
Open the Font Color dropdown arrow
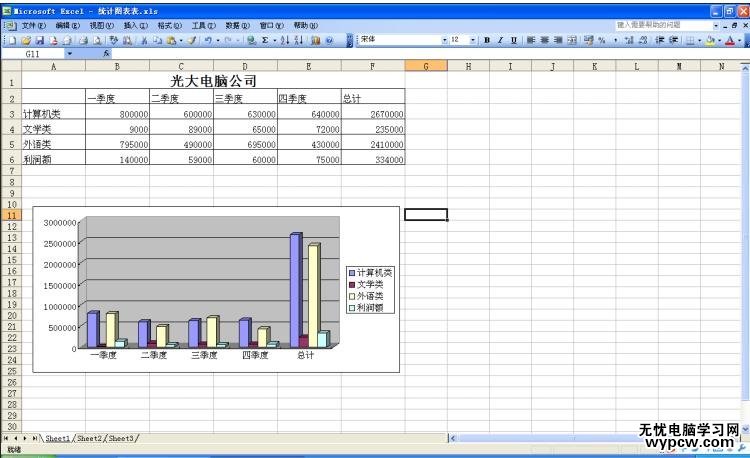pos(739,40)
